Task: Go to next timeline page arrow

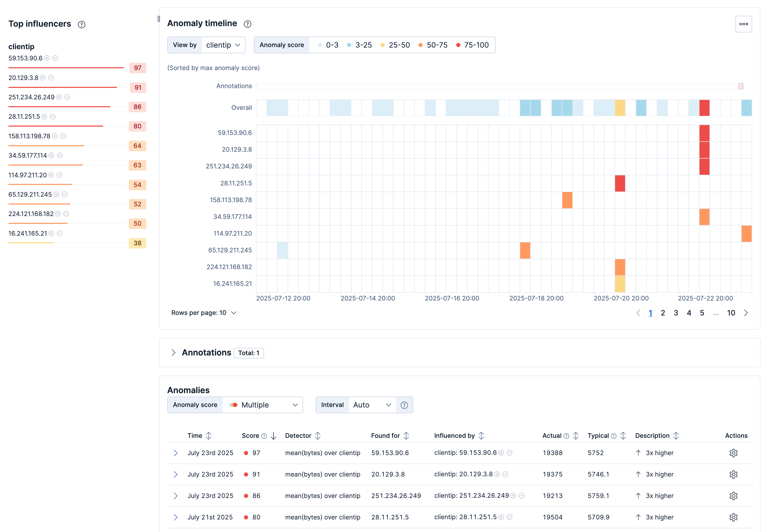Action: click(746, 313)
